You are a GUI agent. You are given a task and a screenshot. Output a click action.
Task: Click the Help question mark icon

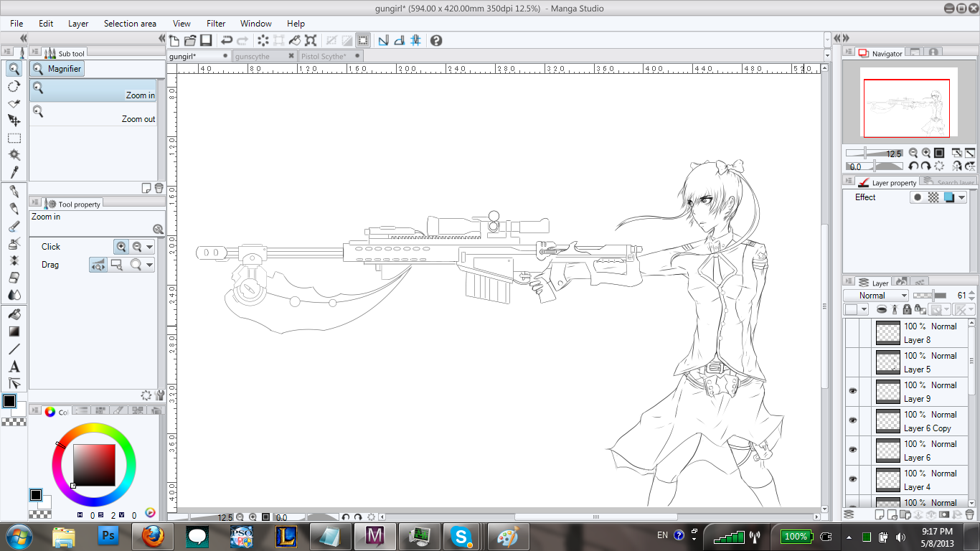[x=436, y=41]
